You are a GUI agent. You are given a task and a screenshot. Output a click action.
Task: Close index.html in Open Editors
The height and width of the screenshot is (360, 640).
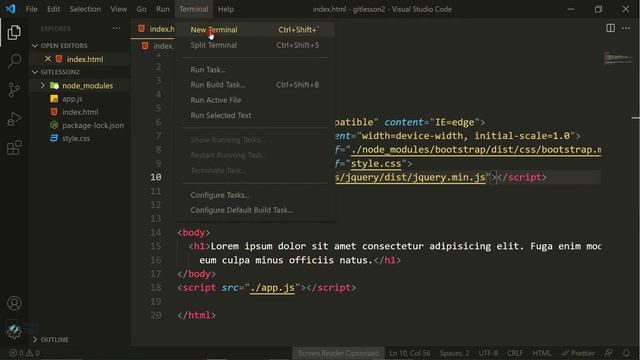[x=48, y=59]
